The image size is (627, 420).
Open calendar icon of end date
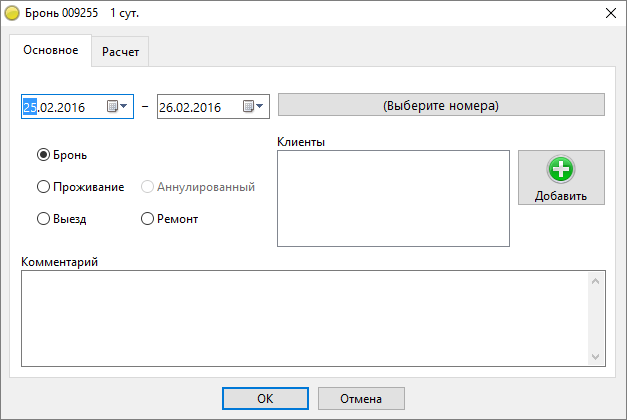248,106
